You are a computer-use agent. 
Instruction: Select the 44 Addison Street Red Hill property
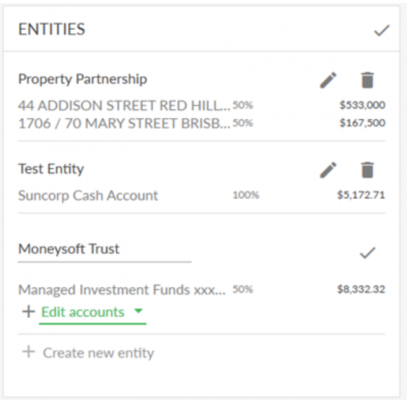202,106
